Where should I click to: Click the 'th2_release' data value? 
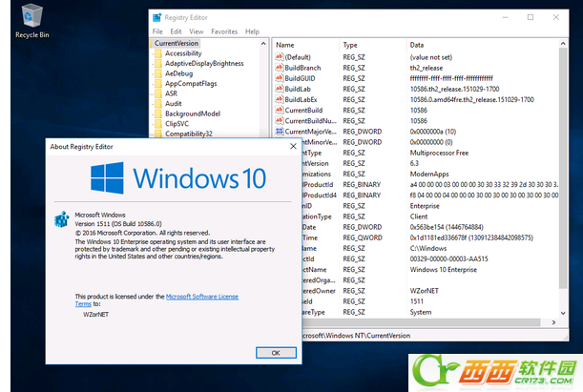(x=427, y=68)
